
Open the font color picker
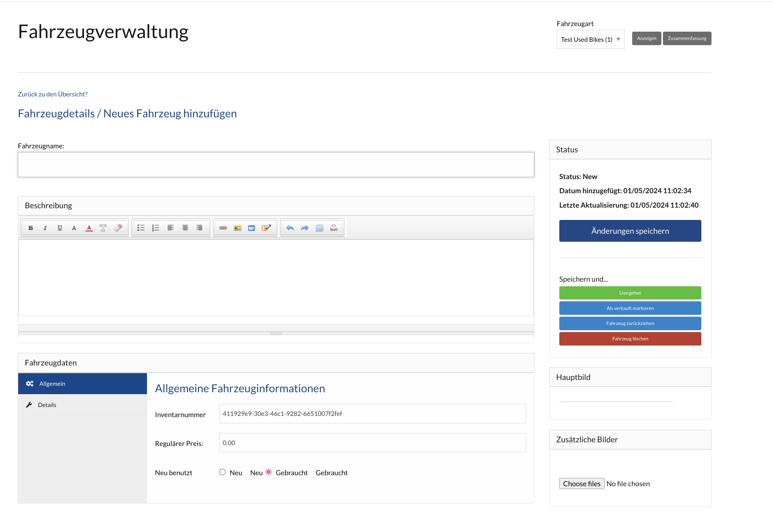[89, 228]
